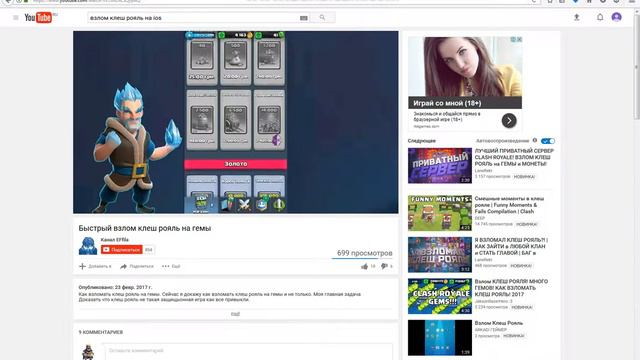Click the video player area
Screen dimensions: 640x360
(x=236, y=122)
